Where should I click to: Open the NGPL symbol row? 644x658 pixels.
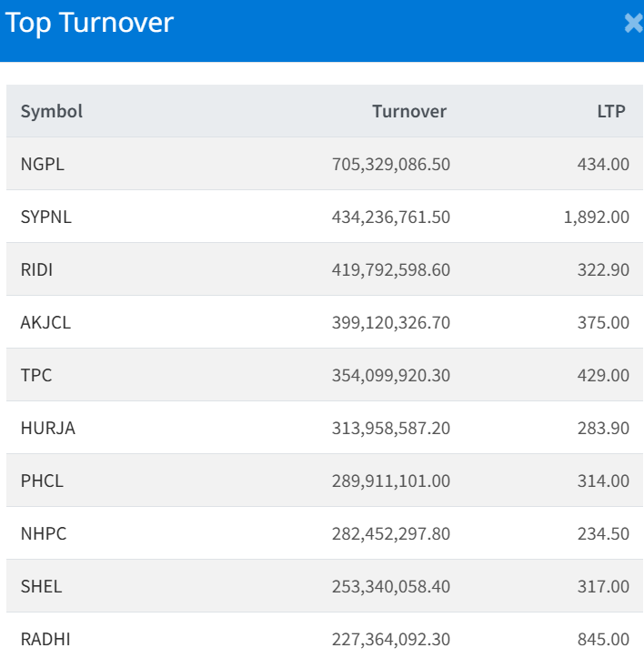coord(43,164)
